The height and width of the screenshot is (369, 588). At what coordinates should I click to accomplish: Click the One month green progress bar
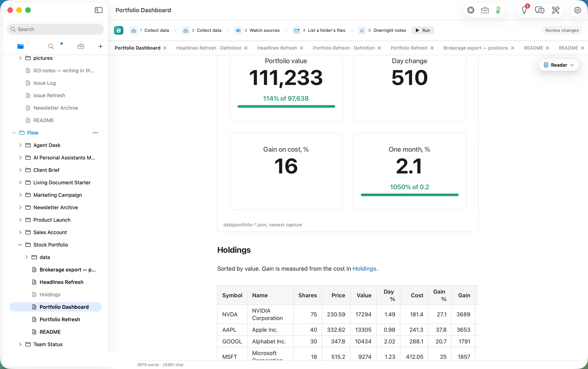point(409,195)
